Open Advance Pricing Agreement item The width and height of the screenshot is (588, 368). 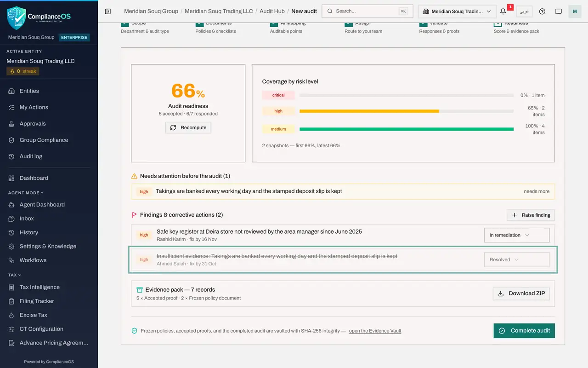49,343
